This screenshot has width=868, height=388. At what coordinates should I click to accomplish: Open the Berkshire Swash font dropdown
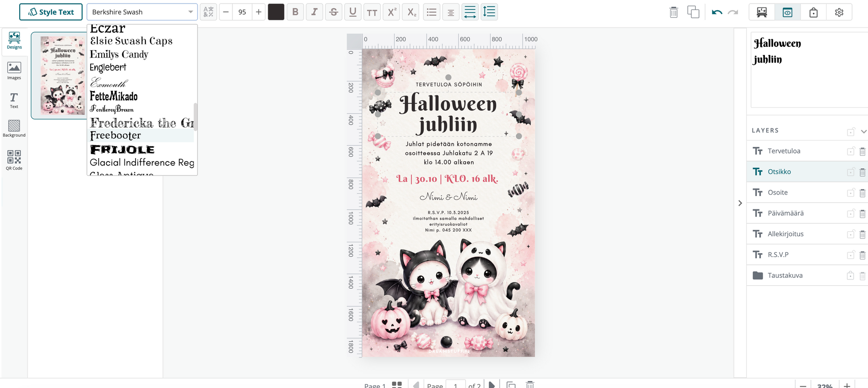pos(142,12)
